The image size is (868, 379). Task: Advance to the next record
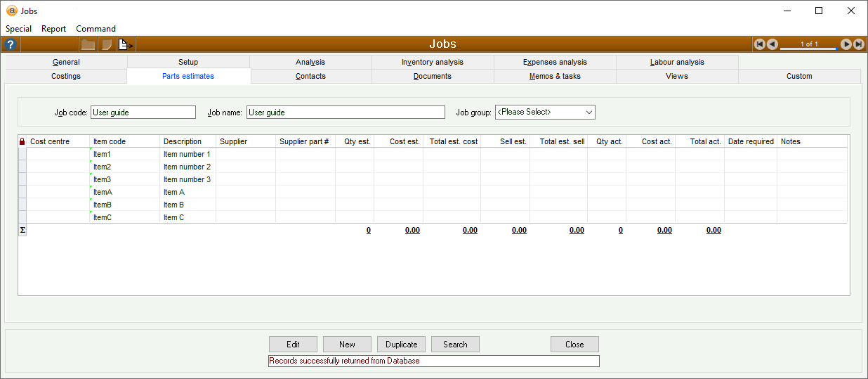pyautogui.click(x=846, y=44)
